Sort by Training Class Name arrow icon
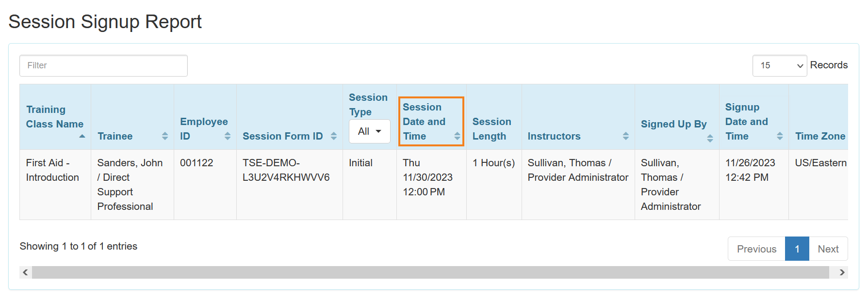Image resolution: width=868 pixels, height=300 pixels. (x=82, y=136)
